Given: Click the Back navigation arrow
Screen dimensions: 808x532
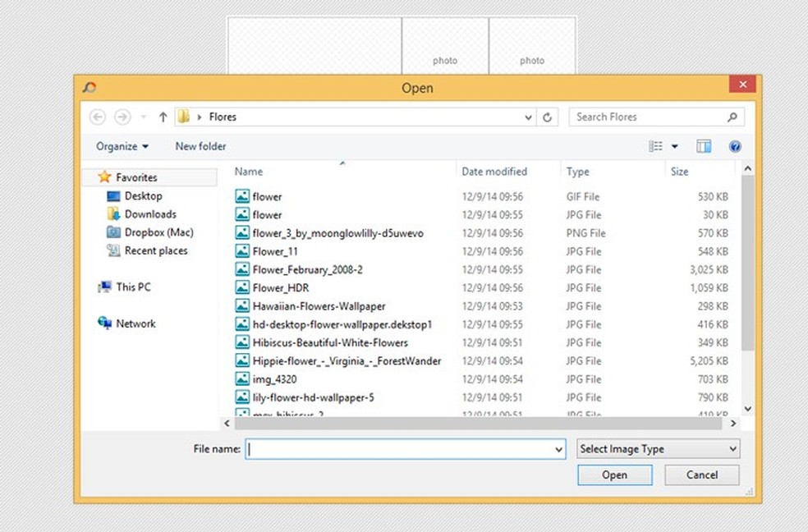Looking at the screenshot, I should click(x=98, y=117).
